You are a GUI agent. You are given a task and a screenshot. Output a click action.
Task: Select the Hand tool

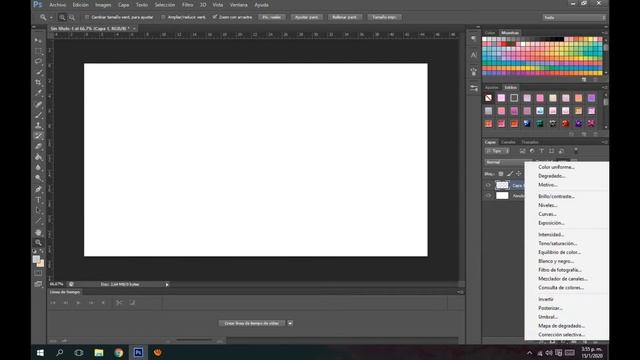click(38, 232)
